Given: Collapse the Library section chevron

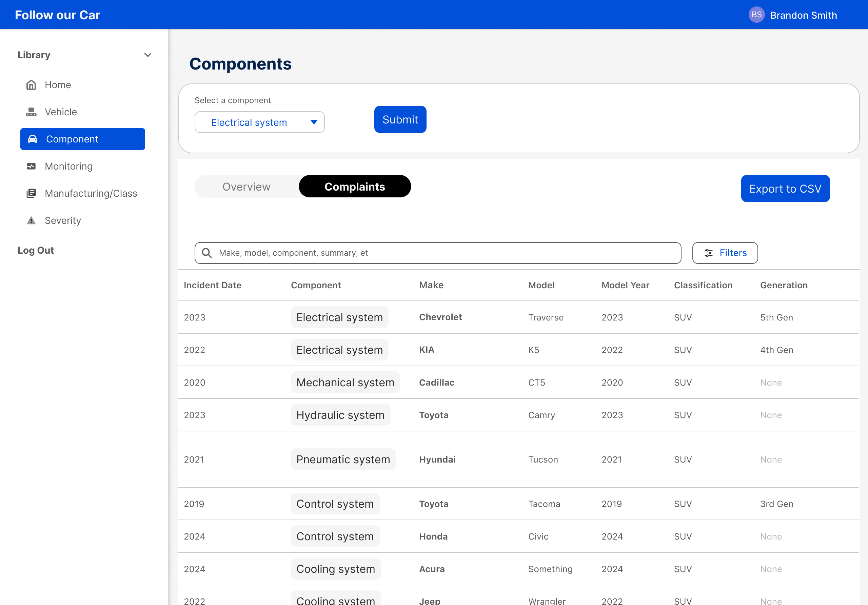Looking at the screenshot, I should click(x=148, y=55).
